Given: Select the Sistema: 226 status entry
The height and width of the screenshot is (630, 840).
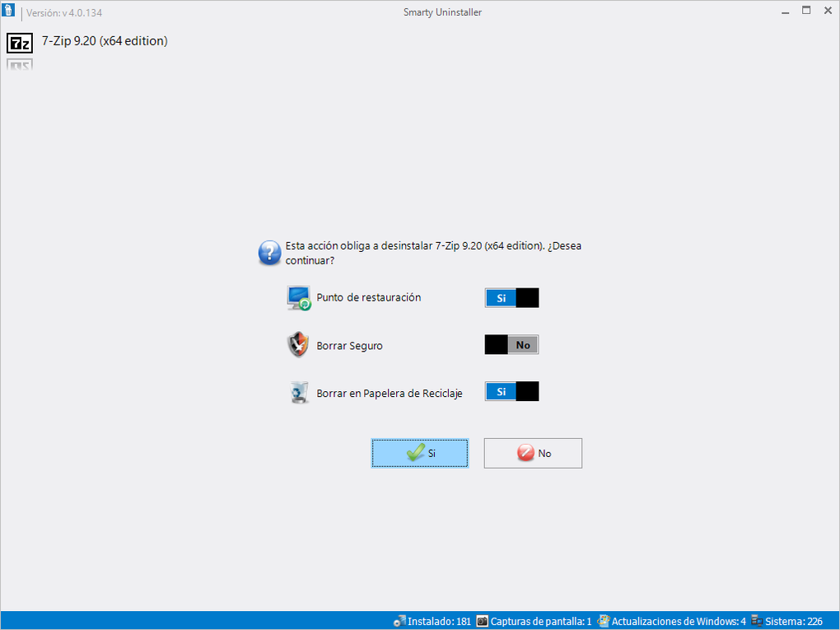Looking at the screenshot, I should 786,622.
